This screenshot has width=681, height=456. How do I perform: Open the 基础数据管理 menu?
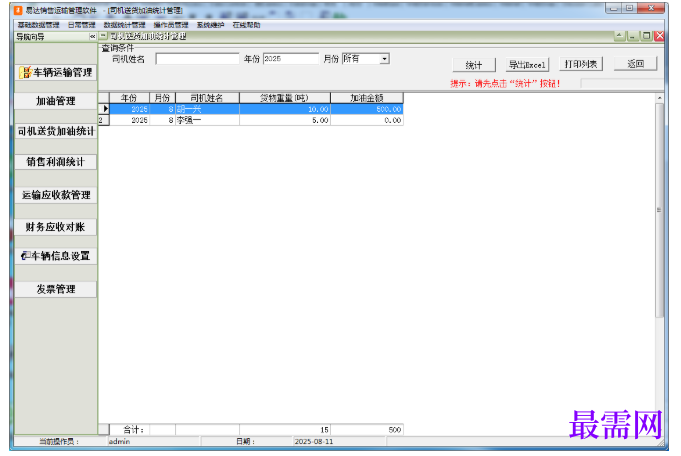[39, 25]
